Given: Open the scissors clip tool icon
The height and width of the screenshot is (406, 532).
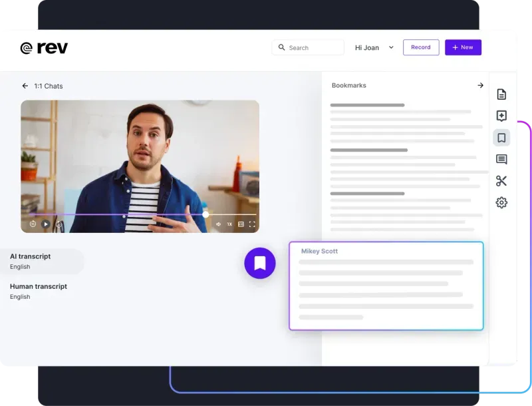Looking at the screenshot, I should tap(501, 181).
